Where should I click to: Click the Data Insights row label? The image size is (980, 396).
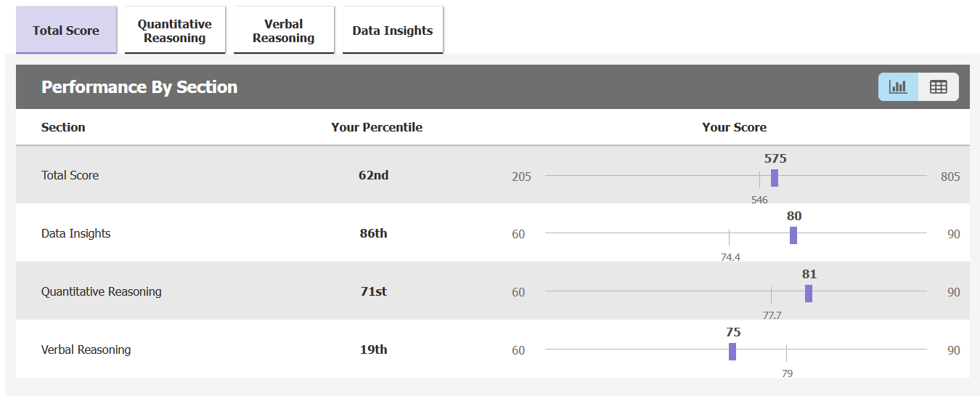coord(76,233)
